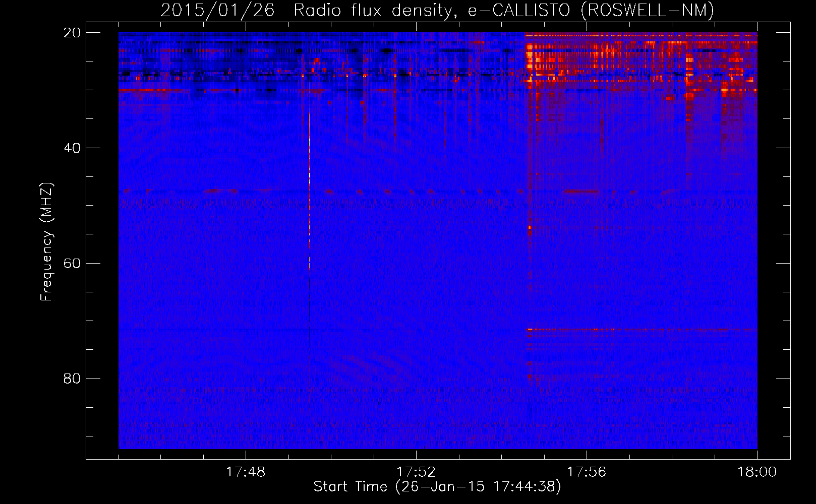Click the bright vertical burst line near 17:49:30
Screen dimensions: 816x504
click(310, 141)
